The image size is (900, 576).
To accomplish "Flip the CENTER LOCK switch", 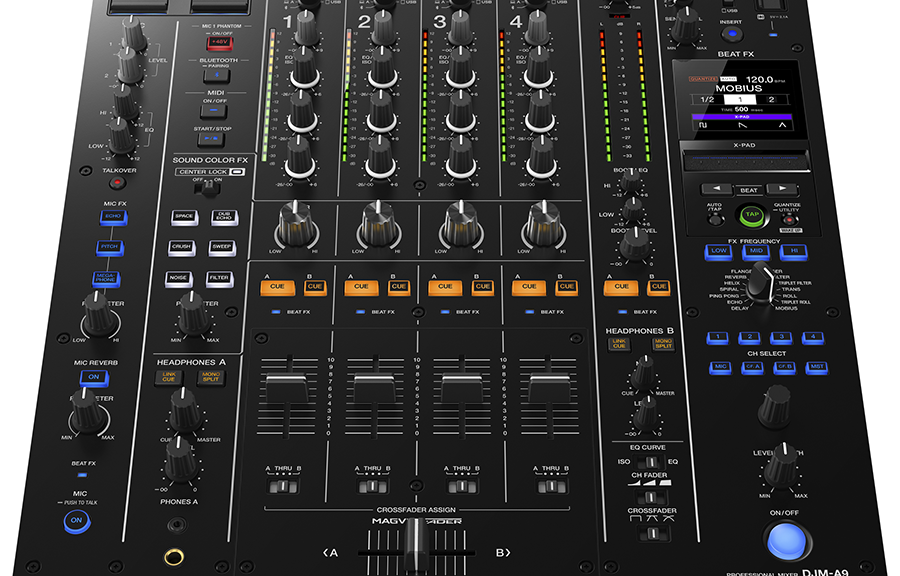I will coord(212,186).
